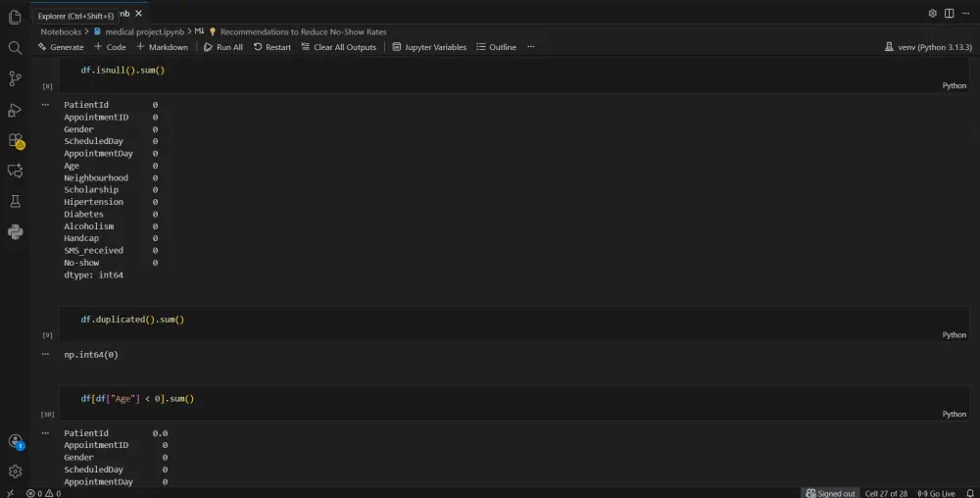The image size is (980, 498).
Task: Run All notebook cells
Action: click(x=223, y=47)
